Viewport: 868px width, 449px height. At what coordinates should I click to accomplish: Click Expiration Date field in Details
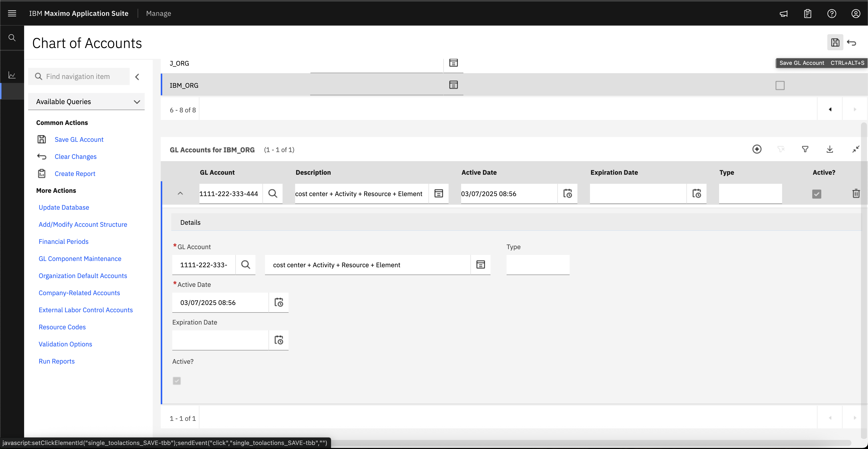(x=220, y=340)
